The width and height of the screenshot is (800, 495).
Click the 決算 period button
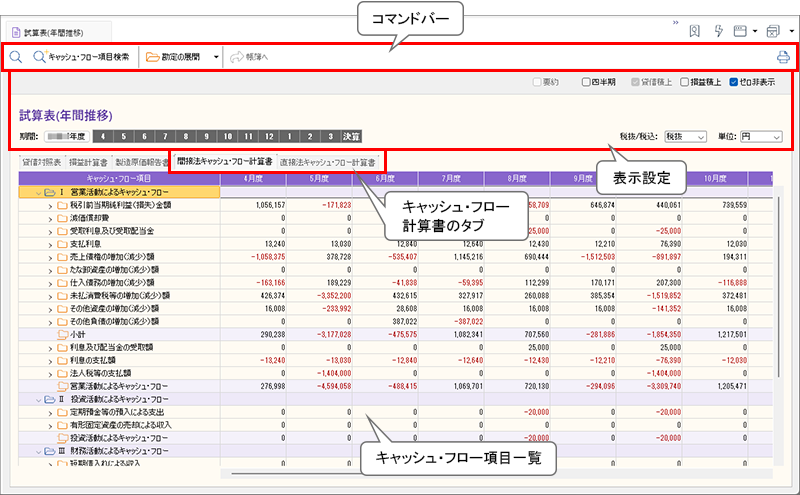351,136
